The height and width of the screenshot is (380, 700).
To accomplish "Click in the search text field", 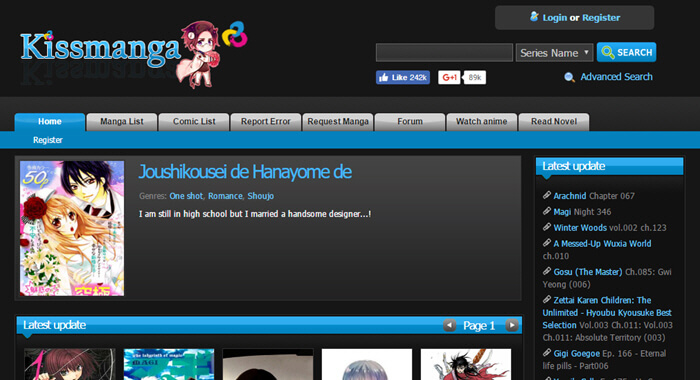I will 444,53.
